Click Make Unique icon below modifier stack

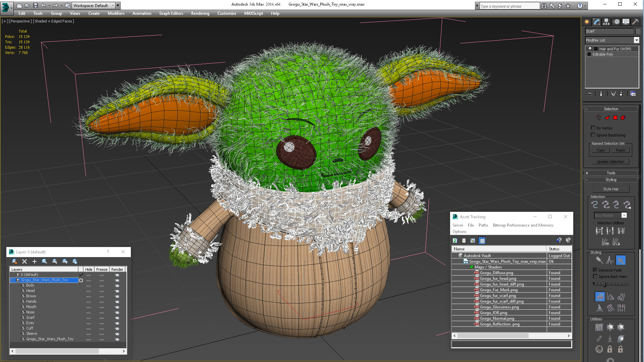point(613,94)
